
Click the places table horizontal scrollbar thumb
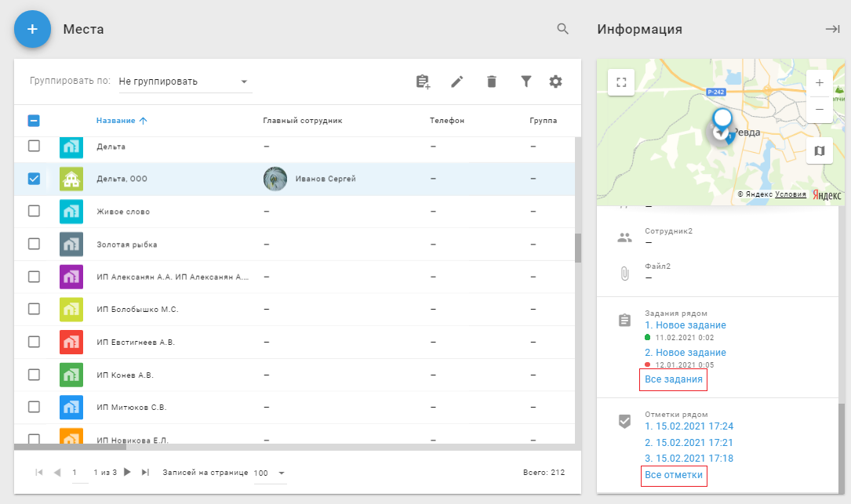(x=70, y=447)
